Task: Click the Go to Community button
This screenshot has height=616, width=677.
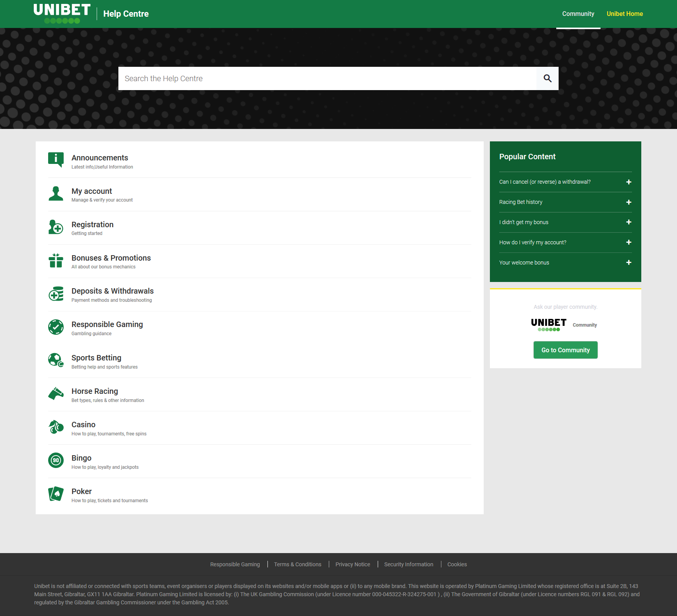Action: (565, 350)
